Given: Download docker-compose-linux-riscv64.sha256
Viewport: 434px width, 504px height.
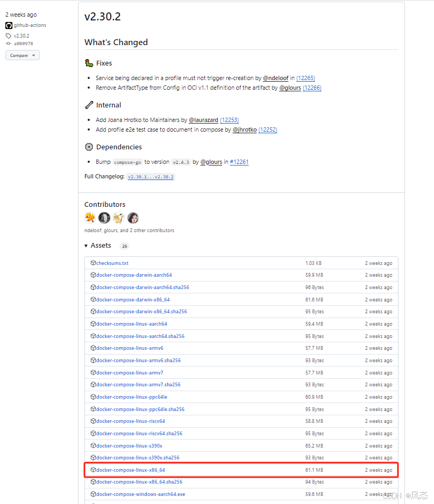Looking at the screenshot, I should point(139,434).
